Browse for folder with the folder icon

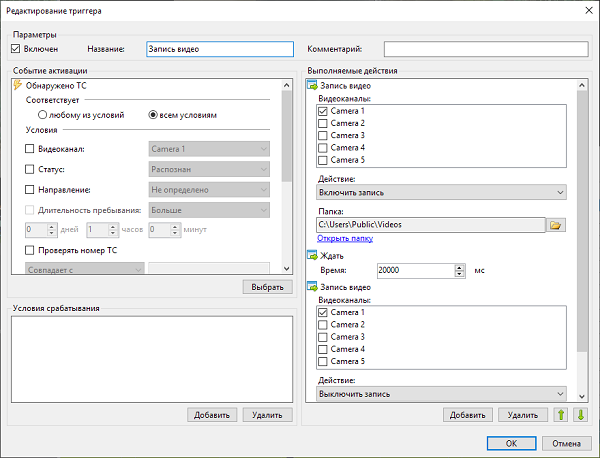pos(556,225)
